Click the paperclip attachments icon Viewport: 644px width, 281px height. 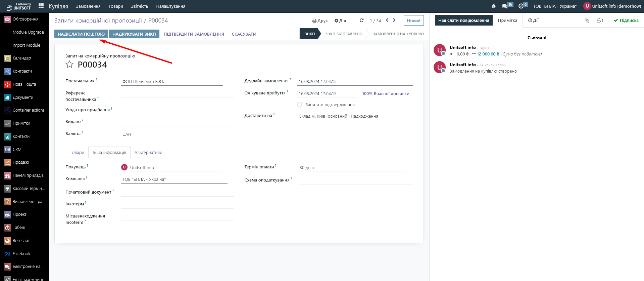(587, 20)
